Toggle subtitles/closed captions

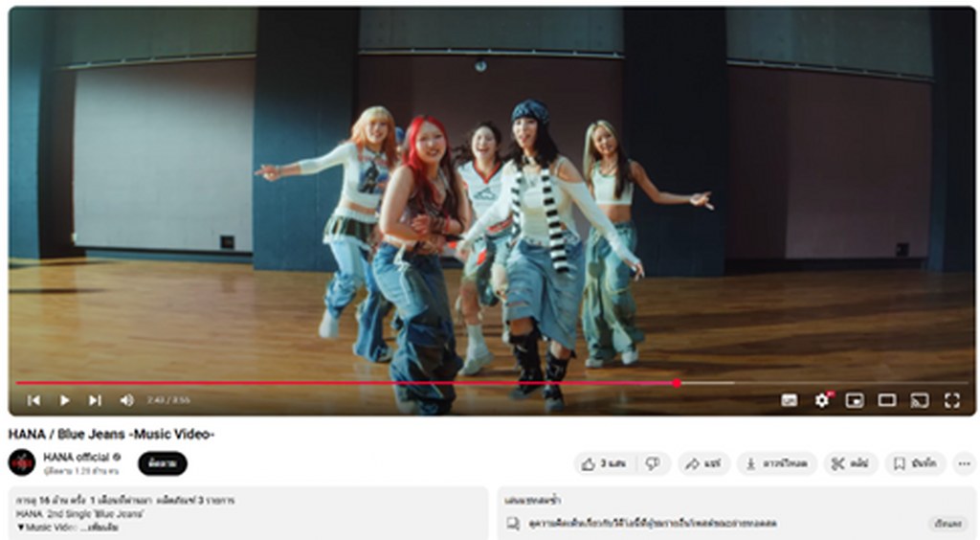pyautogui.click(x=790, y=400)
